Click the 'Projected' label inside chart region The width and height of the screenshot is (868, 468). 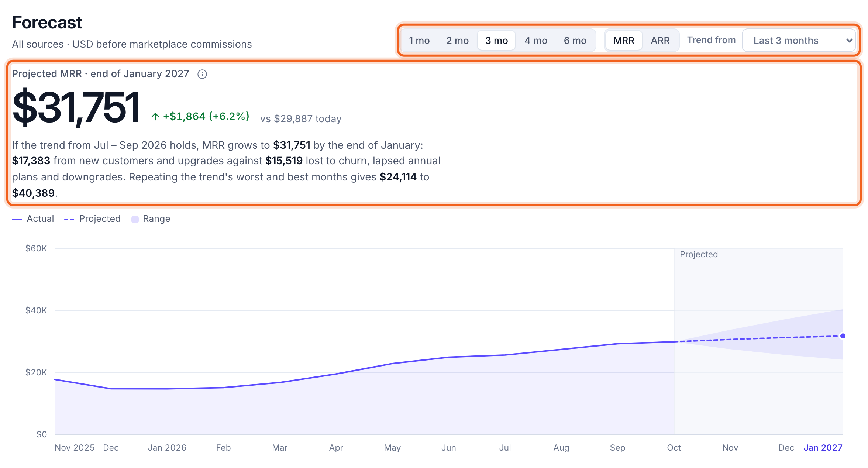point(699,254)
